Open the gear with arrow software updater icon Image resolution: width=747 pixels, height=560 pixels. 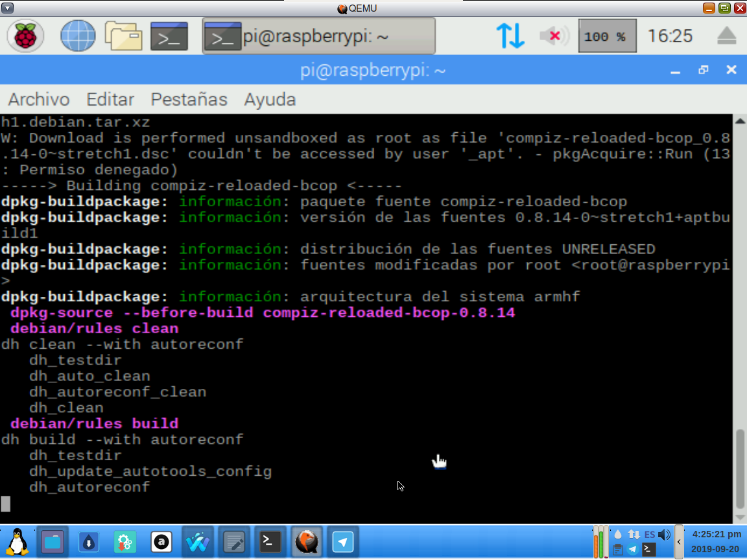(x=124, y=542)
